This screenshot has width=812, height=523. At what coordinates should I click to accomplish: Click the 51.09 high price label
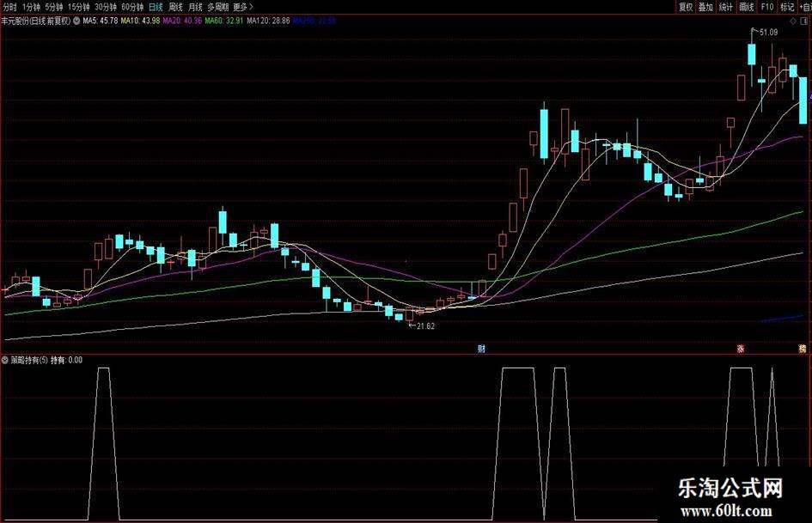coord(768,33)
